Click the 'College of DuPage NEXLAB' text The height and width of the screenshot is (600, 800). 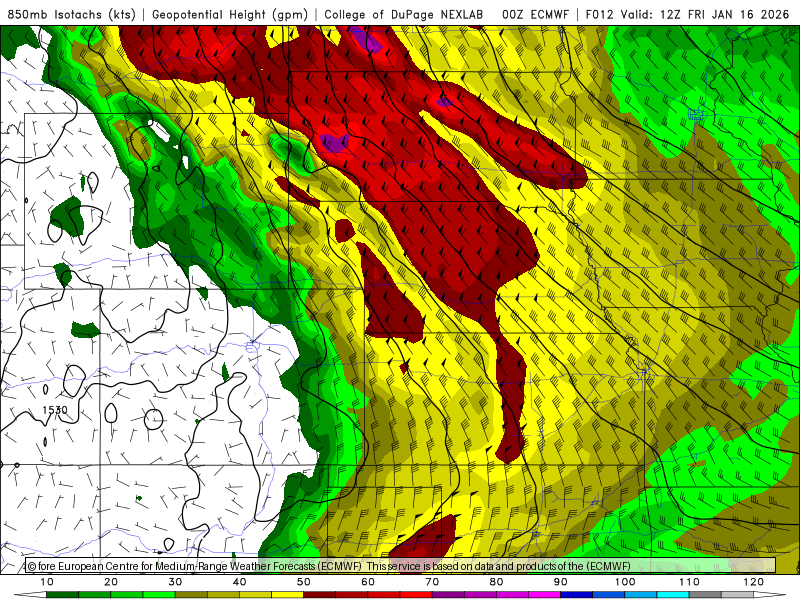coord(404,15)
